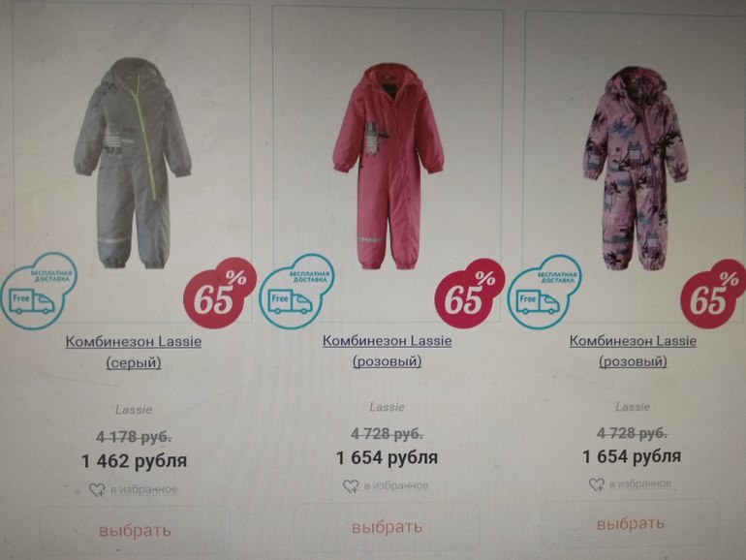Add gray jumpsuit to favorites via heart icon
Screen dimensions: 746x560
(97, 489)
